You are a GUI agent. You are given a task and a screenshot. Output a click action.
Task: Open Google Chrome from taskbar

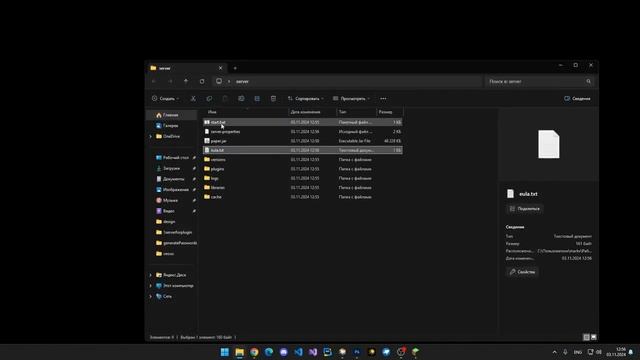click(x=254, y=352)
